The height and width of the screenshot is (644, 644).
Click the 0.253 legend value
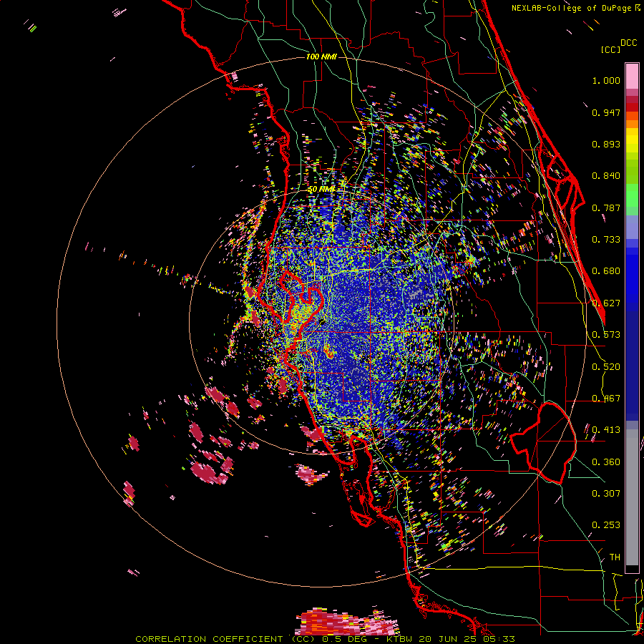coord(606,525)
